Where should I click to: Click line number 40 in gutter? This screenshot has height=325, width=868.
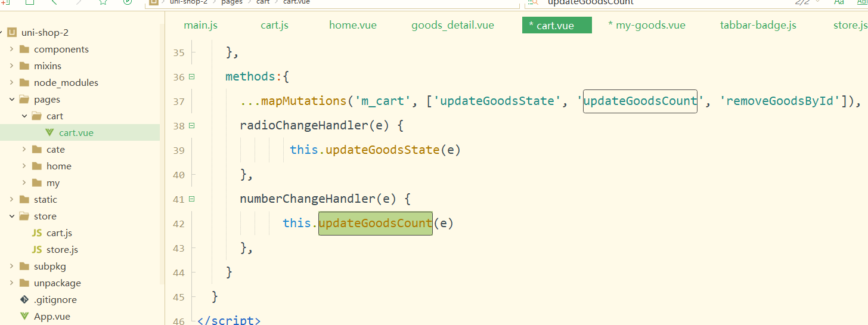point(179,175)
